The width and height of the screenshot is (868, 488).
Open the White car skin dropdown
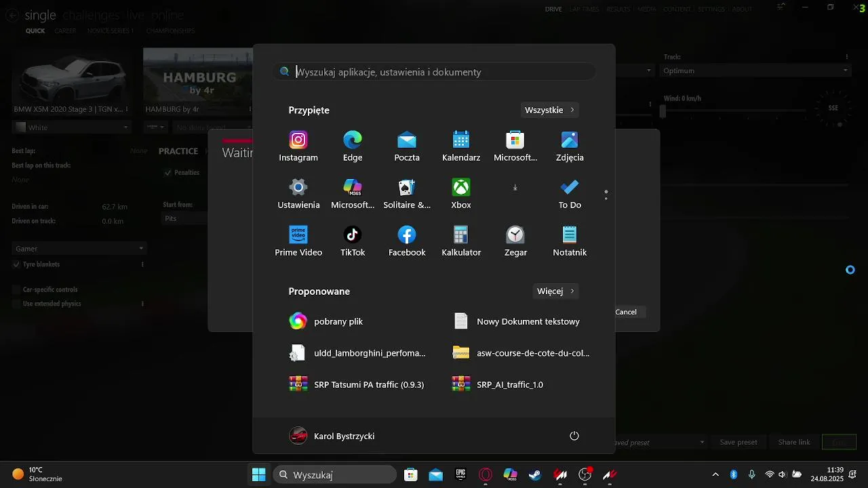tap(71, 127)
